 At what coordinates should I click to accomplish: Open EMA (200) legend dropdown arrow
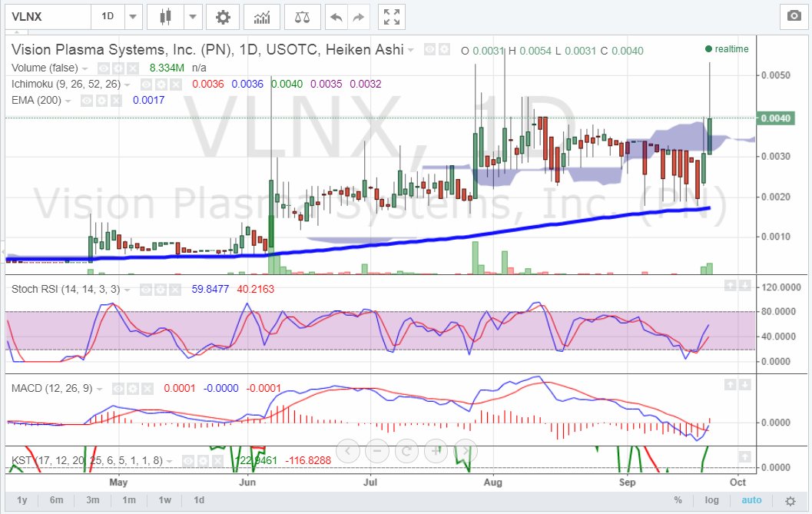[x=68, y=101]
